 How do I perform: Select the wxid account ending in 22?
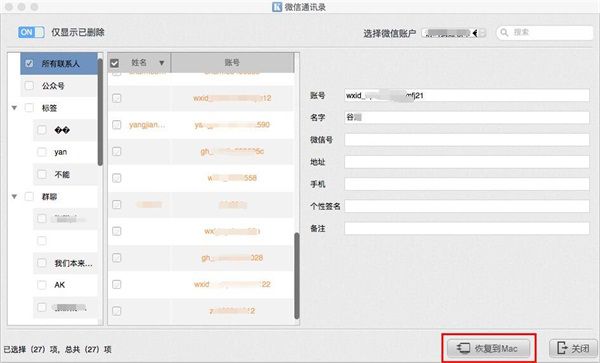coord(232,284)
